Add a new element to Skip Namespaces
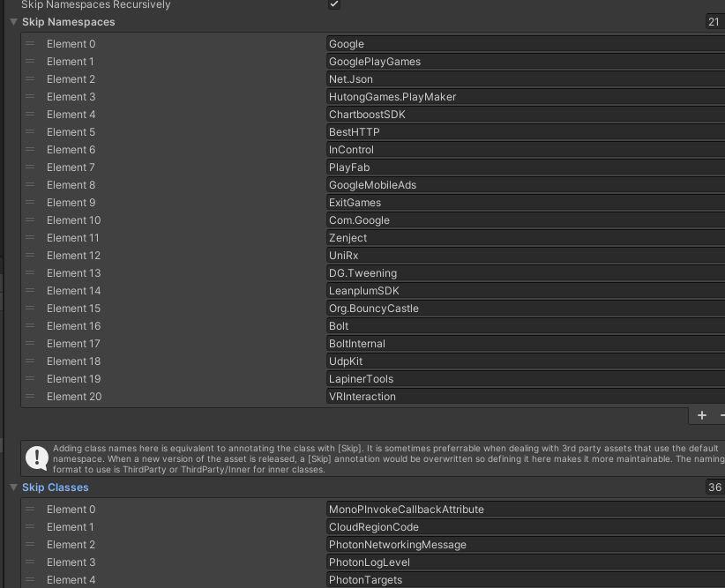Image resolution: width=725 pixels, height=588 pixels. point(702,415)
